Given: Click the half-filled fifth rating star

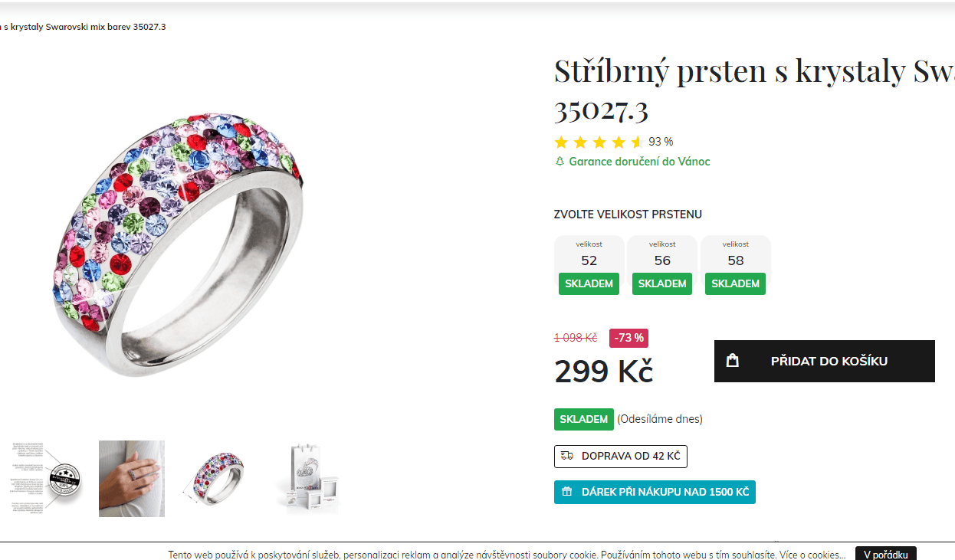Looking at the screenshot, I should pyautogui.click(x=638, y=142).
